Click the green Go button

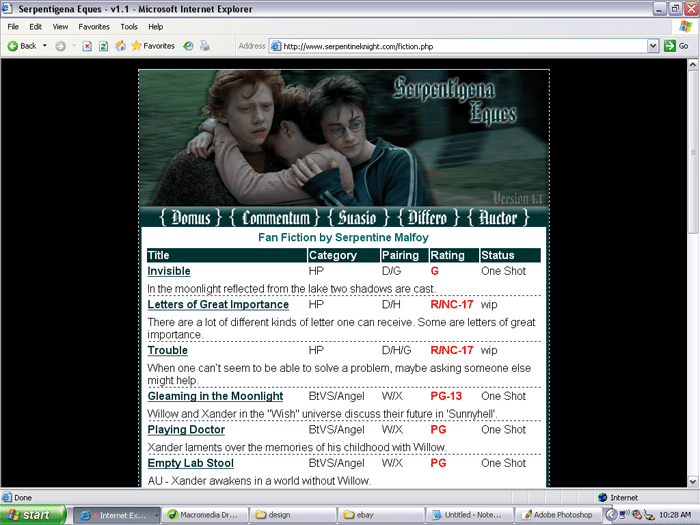click(x=676, y=46)
